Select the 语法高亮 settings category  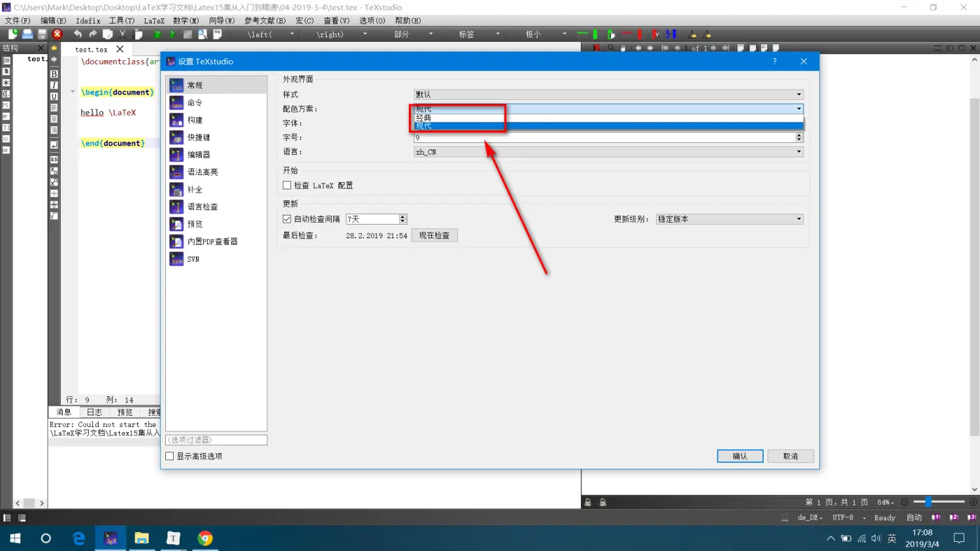(217, 172)
